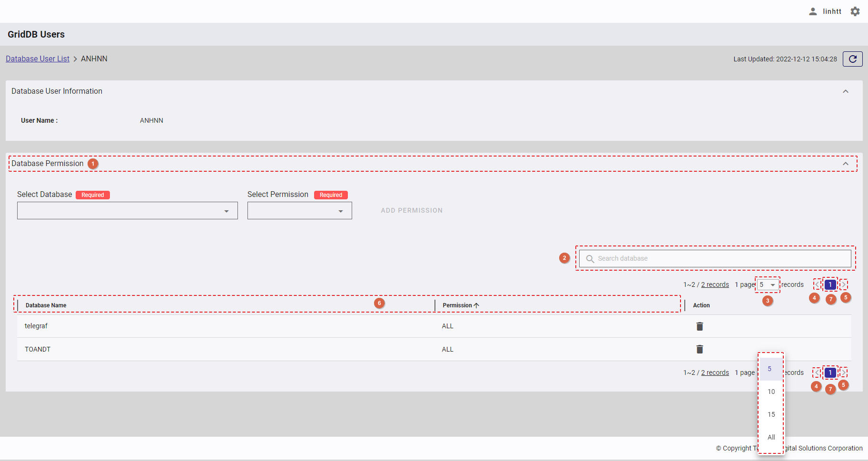Viewport: 868px width, 461px height.
Task: Collapse the Database Permission section
Action: [846, 164]
